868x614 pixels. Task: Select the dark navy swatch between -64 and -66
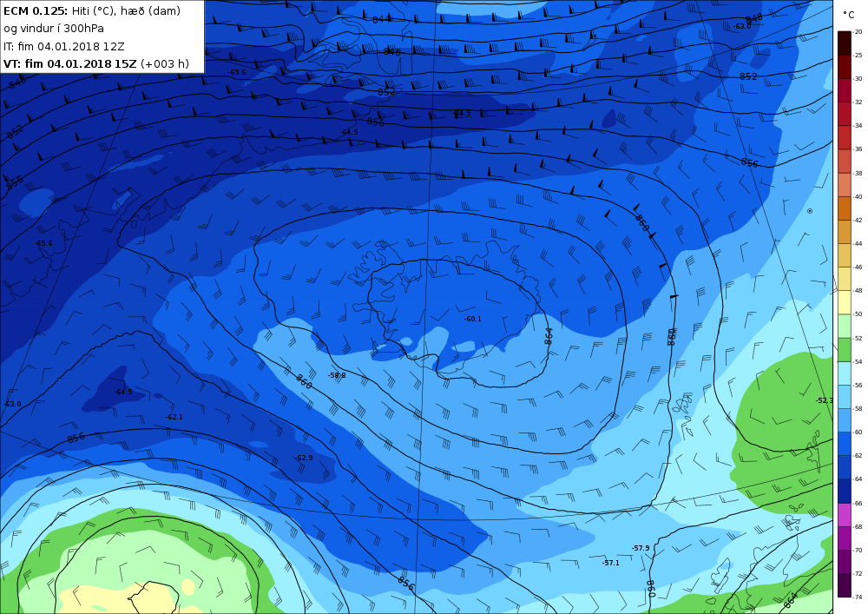pyautogui.click(x=845, y=491)
